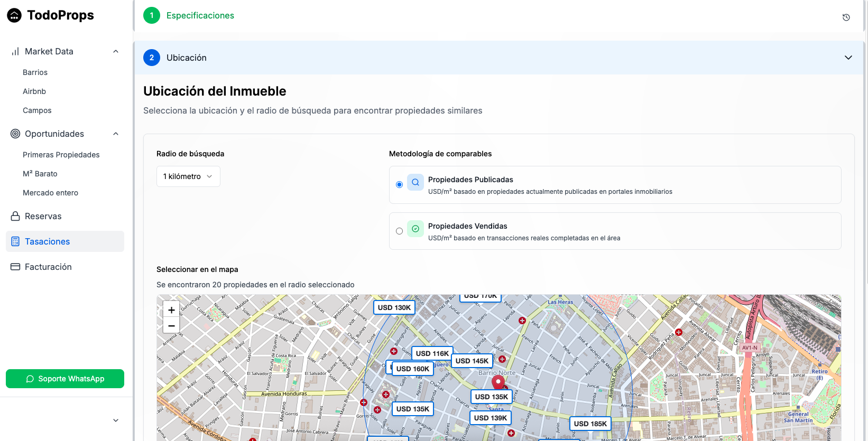Click the Ubicación step header
This screenshot has width=868, height=441.
[499, 58]
